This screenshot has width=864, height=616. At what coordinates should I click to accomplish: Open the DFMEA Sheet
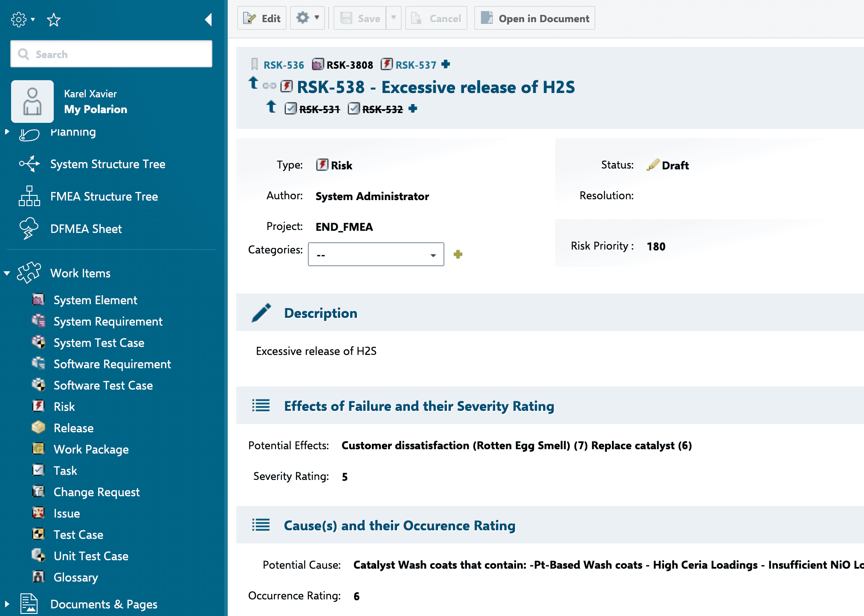coord(86,229)
